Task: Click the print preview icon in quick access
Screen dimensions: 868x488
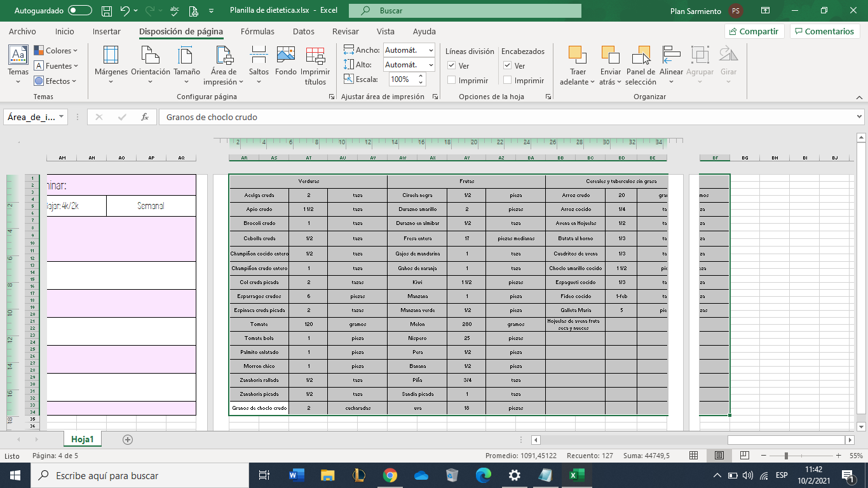Action: pyautogui.click(x=193, y=11)
